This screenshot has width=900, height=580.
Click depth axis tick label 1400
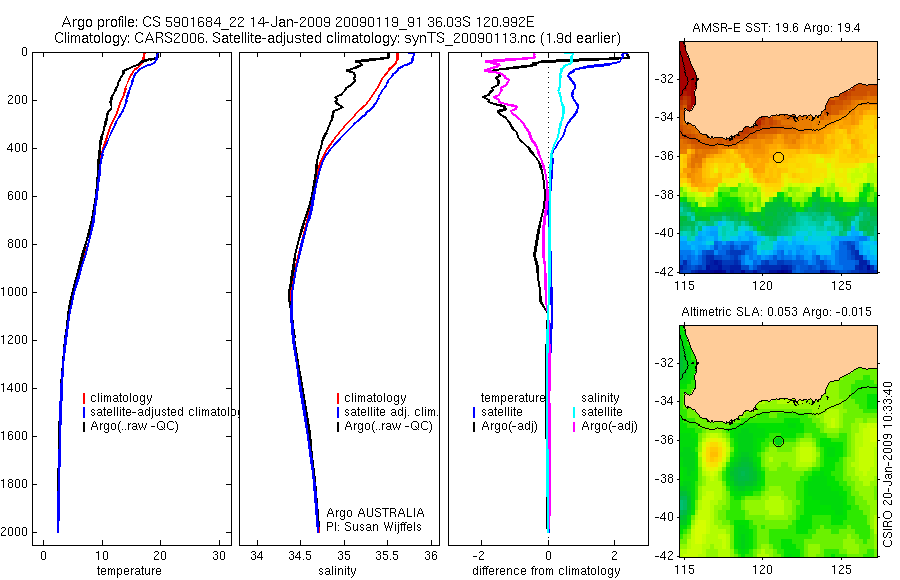pyautogui.click(x=15, y=388)
